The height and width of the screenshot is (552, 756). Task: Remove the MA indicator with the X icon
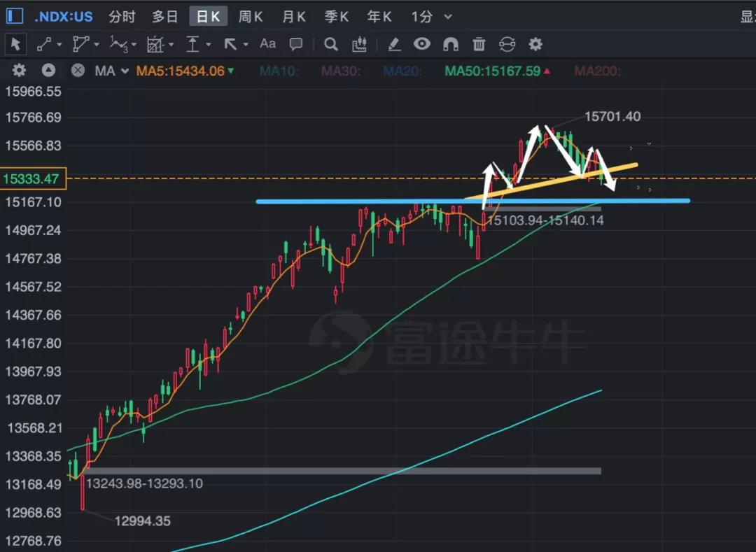[78, 71]
